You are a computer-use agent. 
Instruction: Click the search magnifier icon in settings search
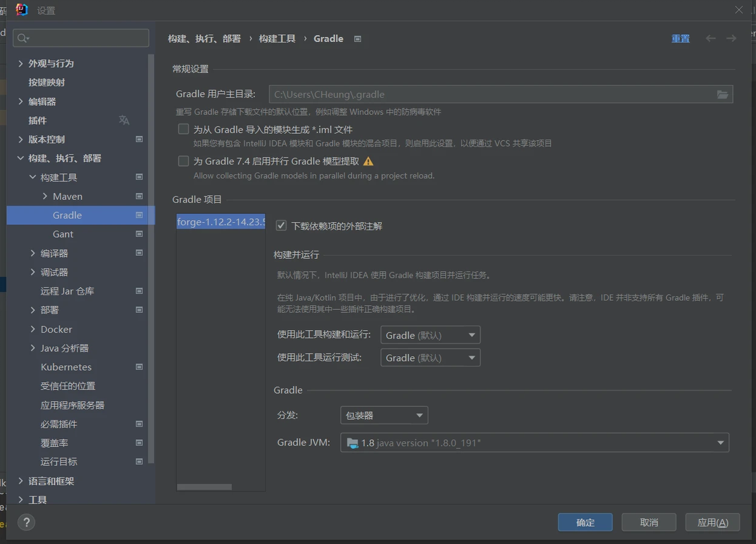22,38
